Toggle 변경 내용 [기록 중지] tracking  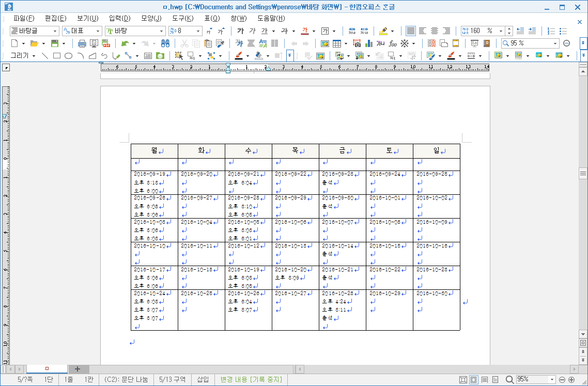251,380
